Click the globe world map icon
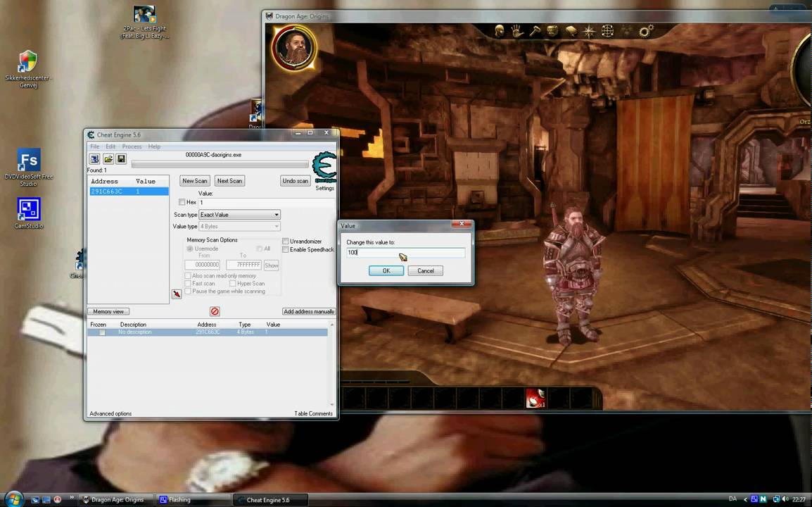Image resolution: width=812 pixels, height=507 pixels. [x=607, y=31]
